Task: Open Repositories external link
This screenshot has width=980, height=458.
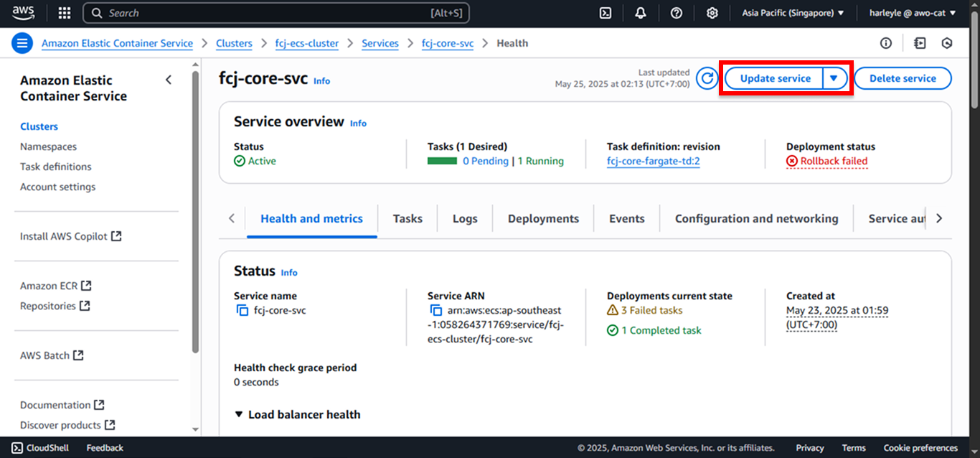Action: 55,306
